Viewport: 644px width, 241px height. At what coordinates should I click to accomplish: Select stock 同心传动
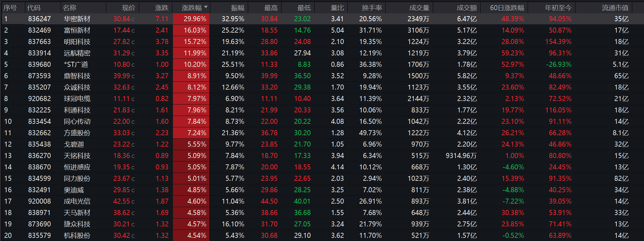coord(77,122)
